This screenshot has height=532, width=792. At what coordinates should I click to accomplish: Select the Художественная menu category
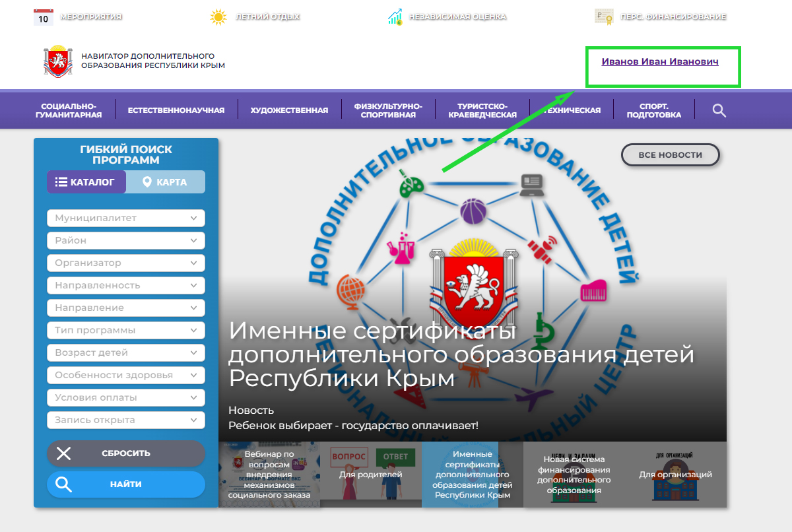point(289,110)
